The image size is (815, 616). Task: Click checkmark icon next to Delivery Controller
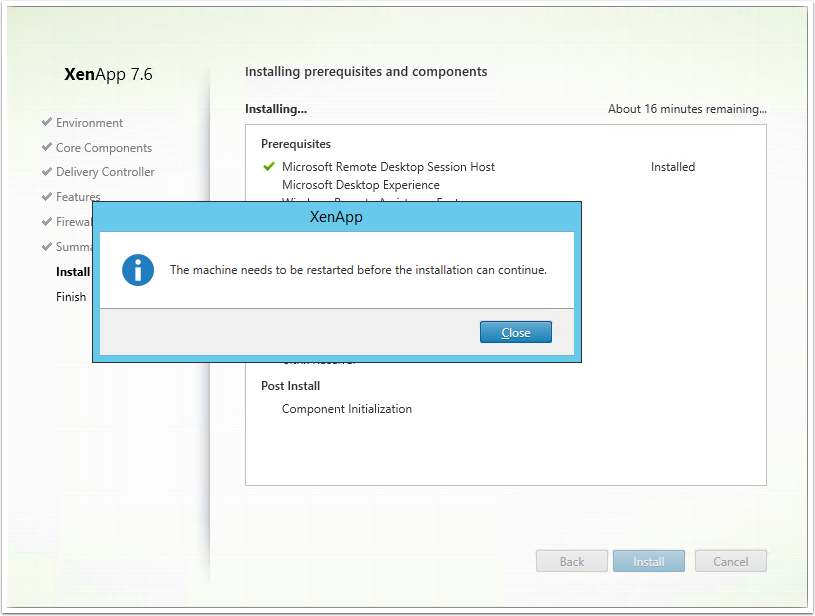(x=47, y=171)
